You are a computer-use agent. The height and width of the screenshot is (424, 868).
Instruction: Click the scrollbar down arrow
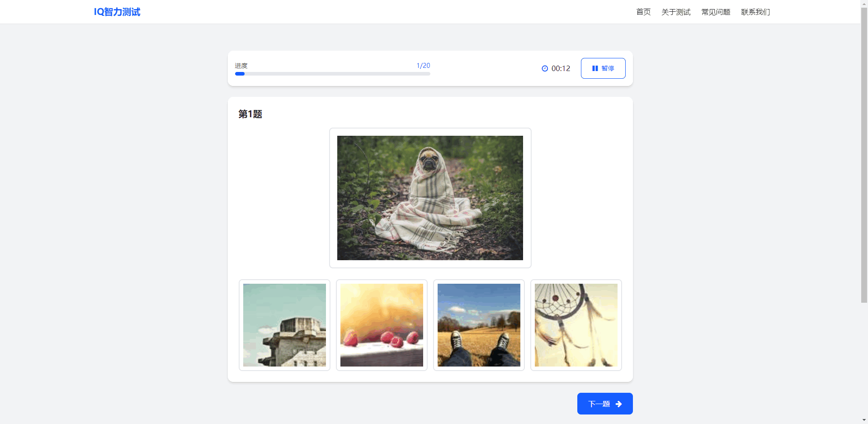point(864,420)
